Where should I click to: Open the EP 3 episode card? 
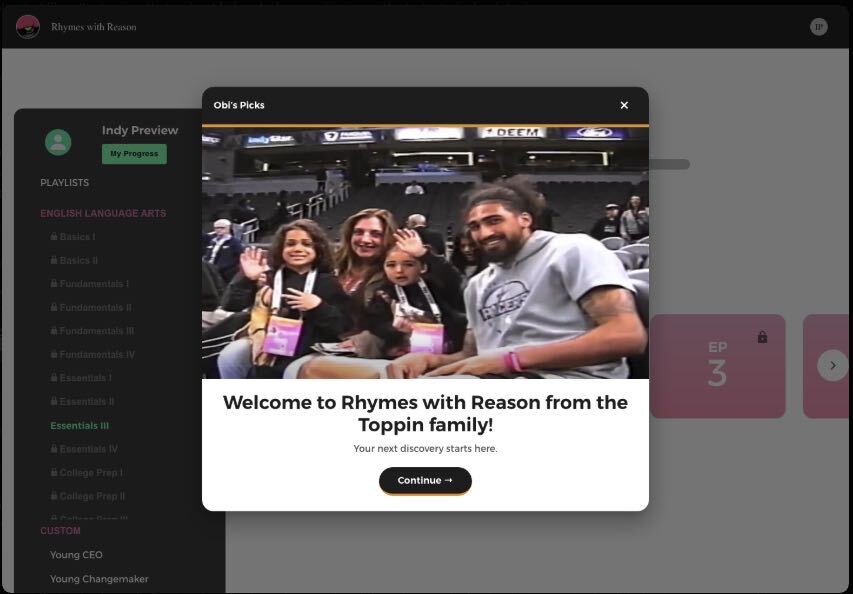pos(718,366)
